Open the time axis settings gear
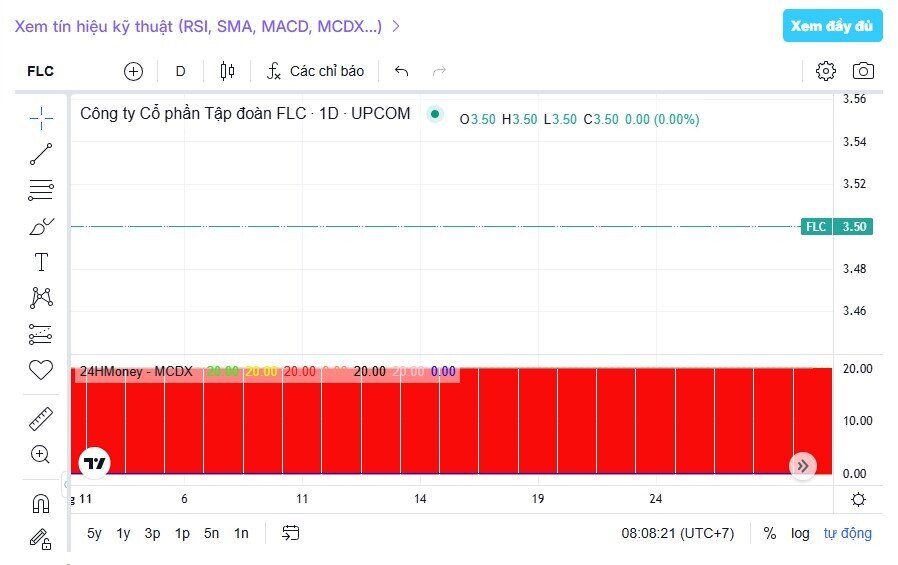This screenshot has width=898, height=565. (x=858, y=500)
